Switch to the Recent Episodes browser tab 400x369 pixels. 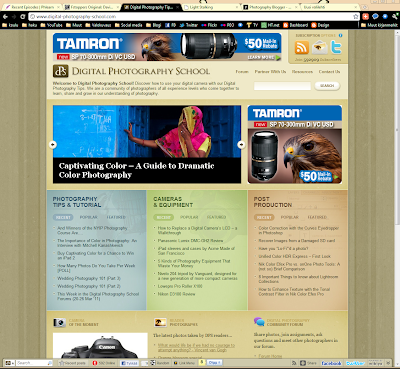[x=32, y=7]
